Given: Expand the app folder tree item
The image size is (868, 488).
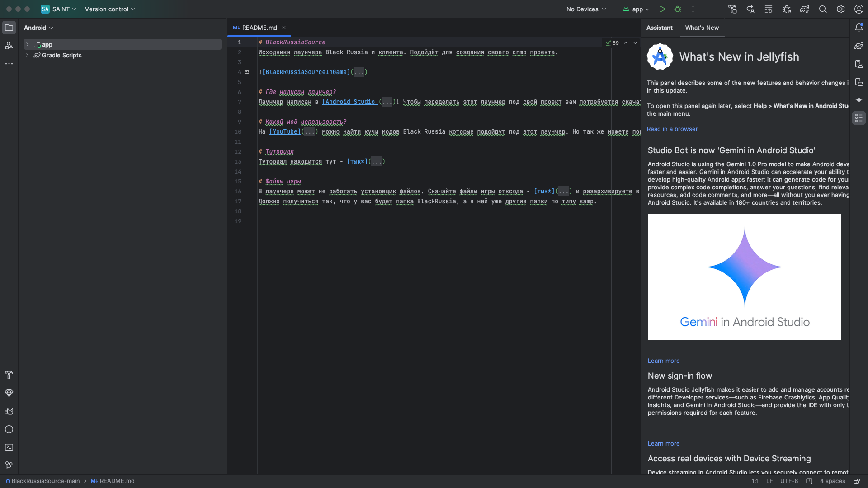Looking at the screenshot, I should pyautogui.click(x=28, y=45).
